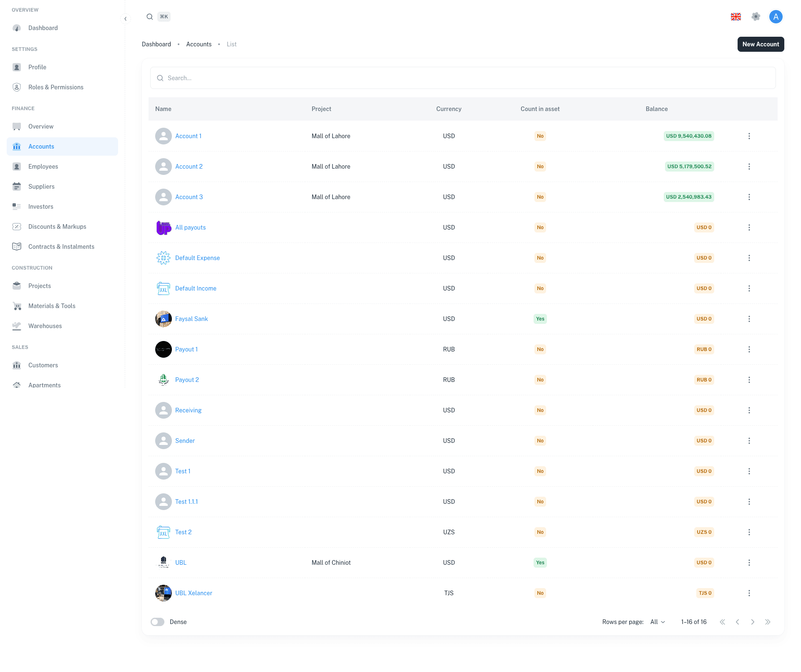Click the New Account button
Image resolution: width=801 pixels, height=672 pixels.
[x=760, y=44]
